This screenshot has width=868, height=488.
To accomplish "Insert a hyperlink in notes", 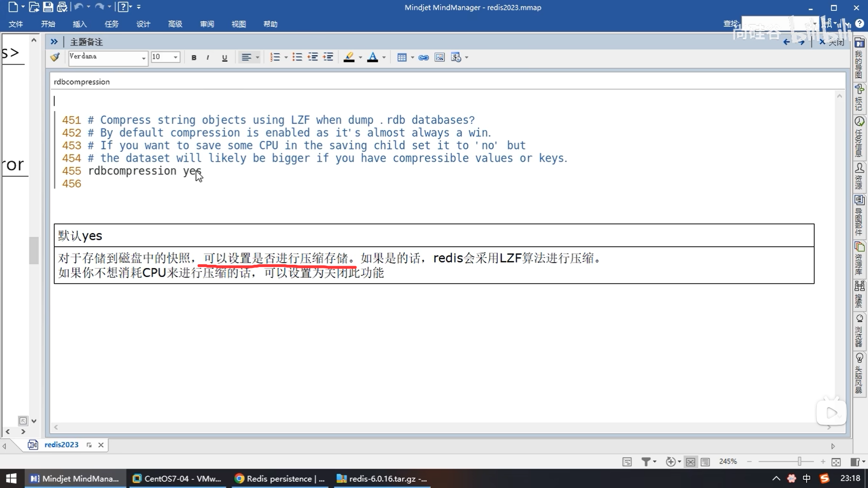I will click(424, 57).
